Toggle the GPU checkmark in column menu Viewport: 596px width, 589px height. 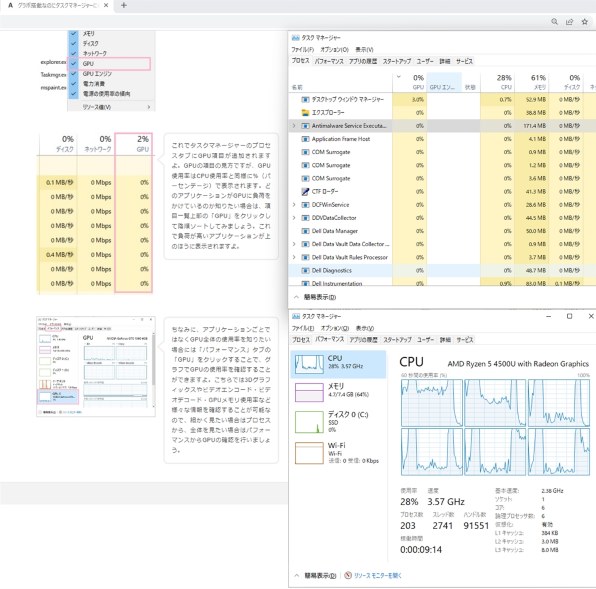coord(74,63)
